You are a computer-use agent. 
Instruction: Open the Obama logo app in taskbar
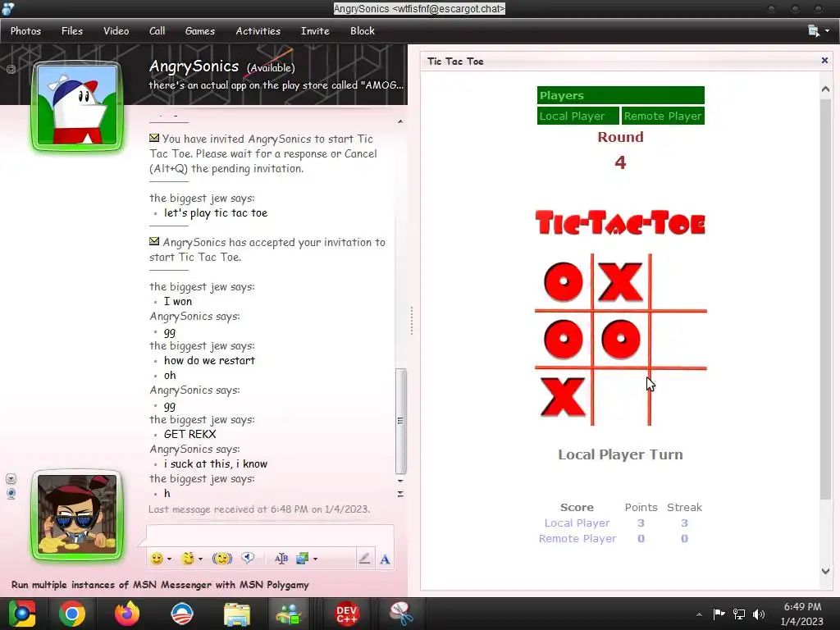[x=181, y=614]
